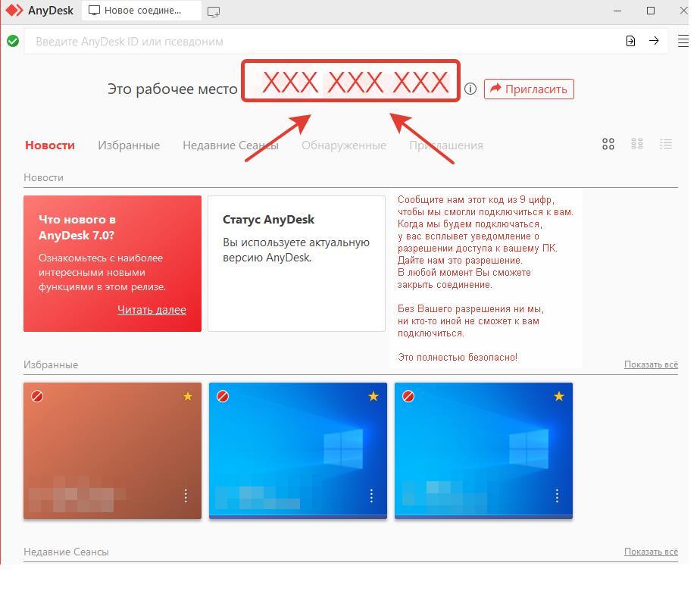Open the Приглашения tab
The width and height of the screenshot is (700, 616).
446,145
